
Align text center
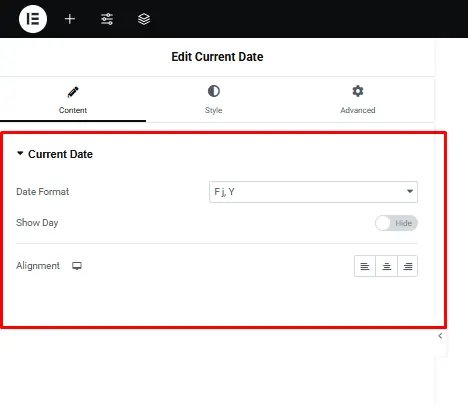(386, 266)
